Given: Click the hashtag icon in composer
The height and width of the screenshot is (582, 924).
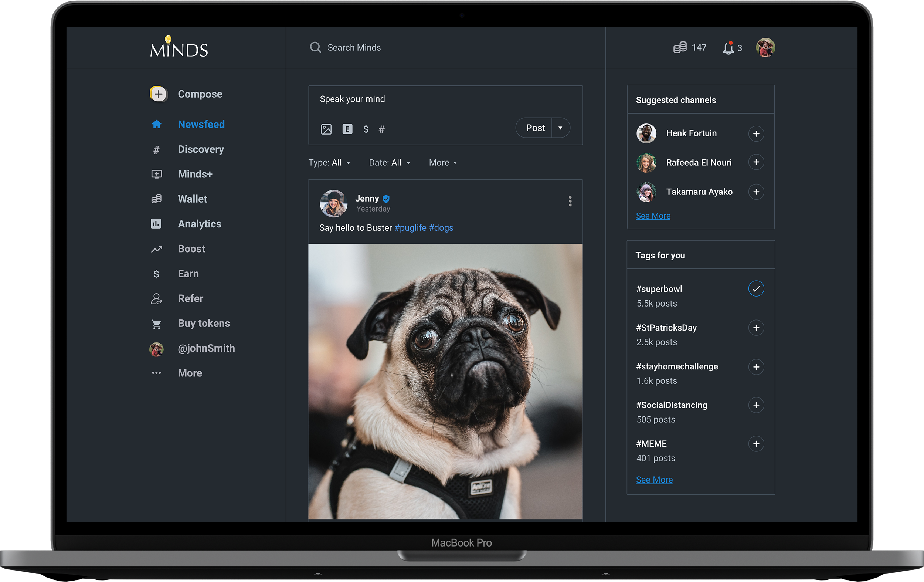Looking at the screenshot, I should point(381,130).
